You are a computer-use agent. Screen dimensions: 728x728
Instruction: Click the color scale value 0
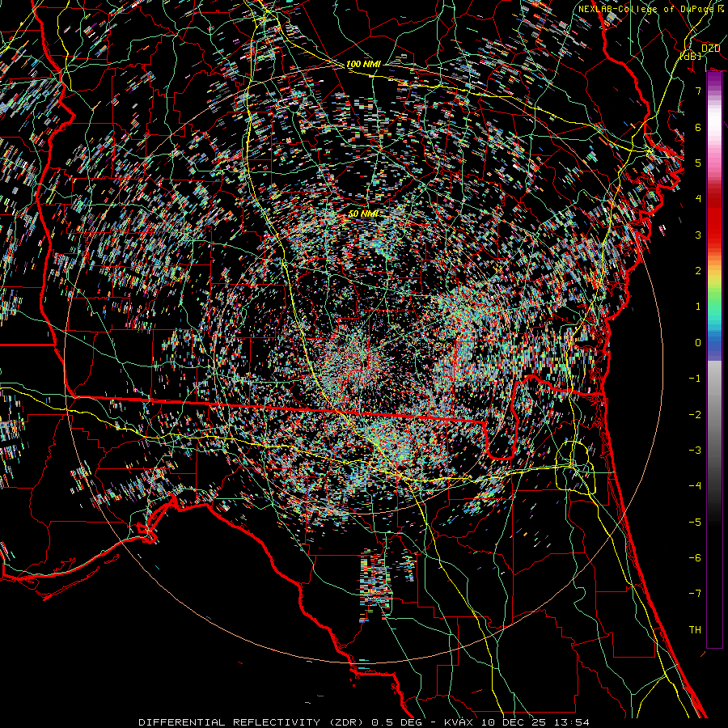tap(698, 343)
